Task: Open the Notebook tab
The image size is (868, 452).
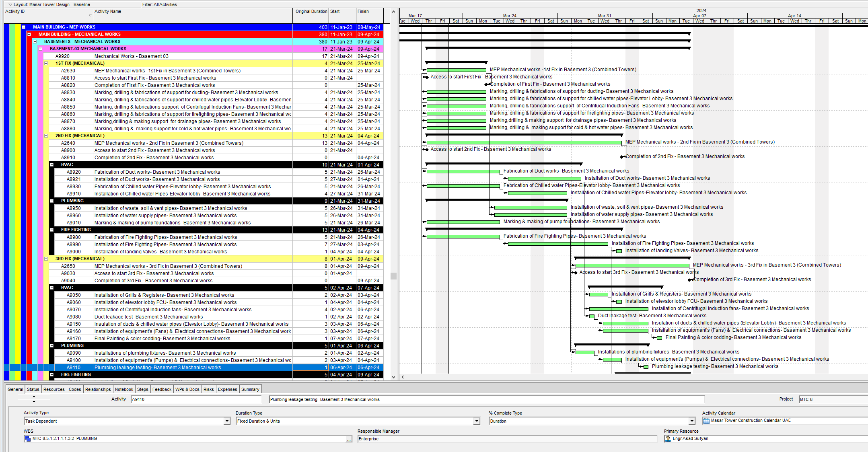Action: coord(124,389)
